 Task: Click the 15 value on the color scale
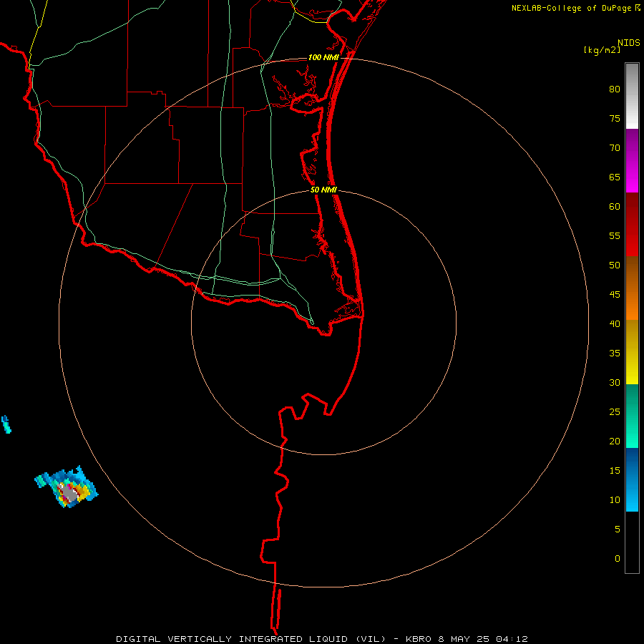coord(615,471)
